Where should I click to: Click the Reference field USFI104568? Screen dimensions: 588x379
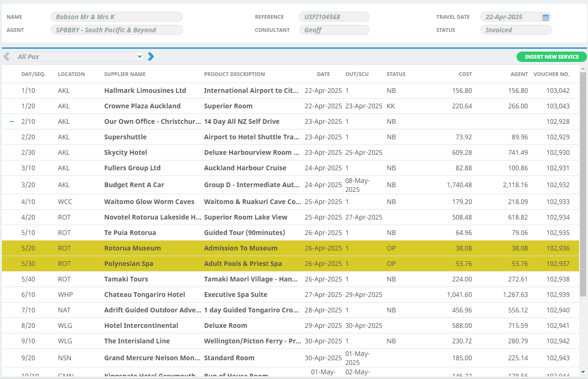(x=333, y=17)
